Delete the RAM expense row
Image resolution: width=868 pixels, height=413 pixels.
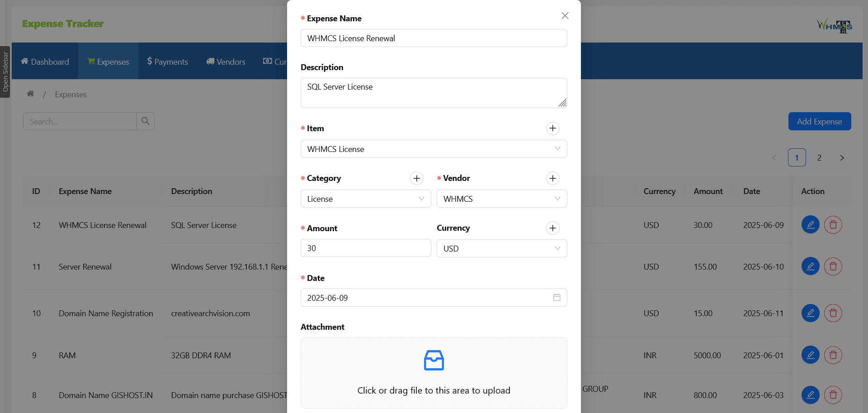coord(833,355)
